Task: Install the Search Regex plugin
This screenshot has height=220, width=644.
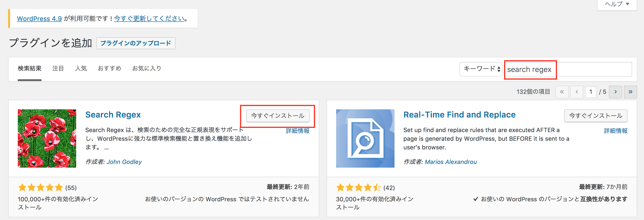Action: (x=278, y=116)
